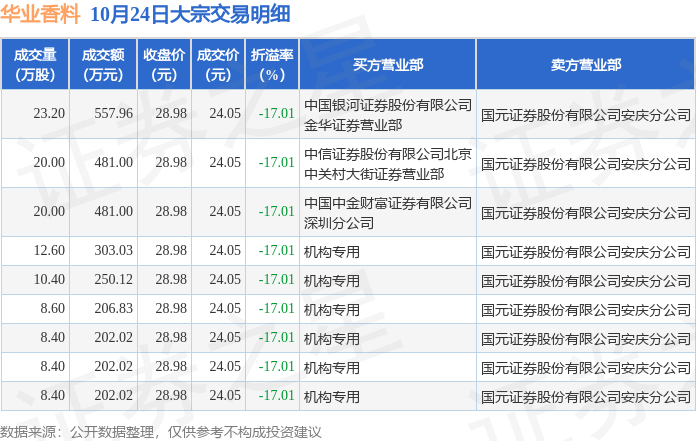Select the 收盘价(元) column header
696x441 pixels.
tap(164, 65)
